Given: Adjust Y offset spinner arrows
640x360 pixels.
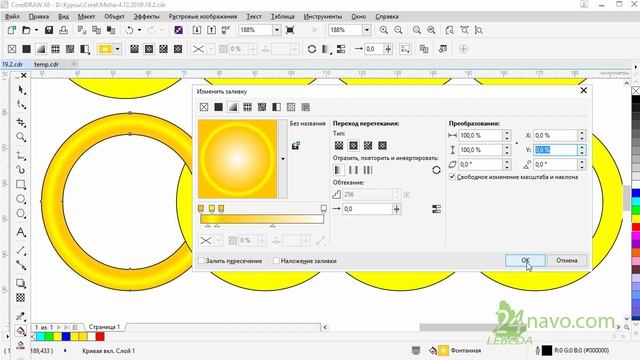Looking at the screenshot, I should pyautogui.click(x=582, y=150).
